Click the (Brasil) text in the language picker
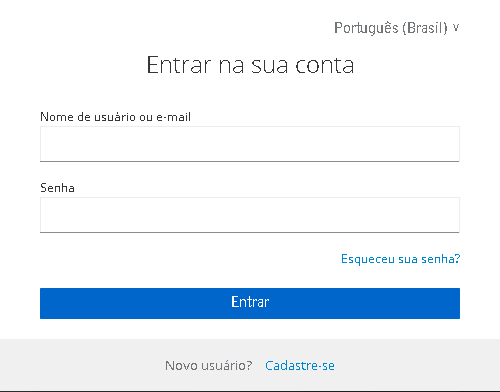Image resolution: width=500 pixels, height=392 pixels. pyautogui.click(x=425, y=28)
